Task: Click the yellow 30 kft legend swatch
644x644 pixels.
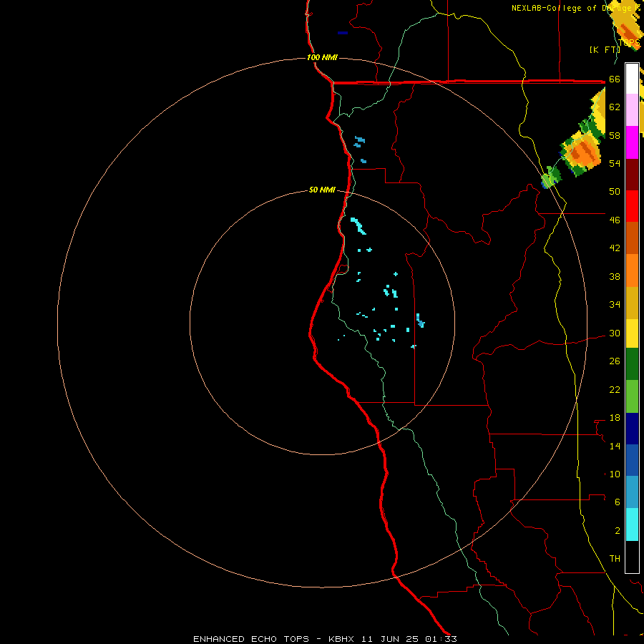Action: tap(632, 333)
